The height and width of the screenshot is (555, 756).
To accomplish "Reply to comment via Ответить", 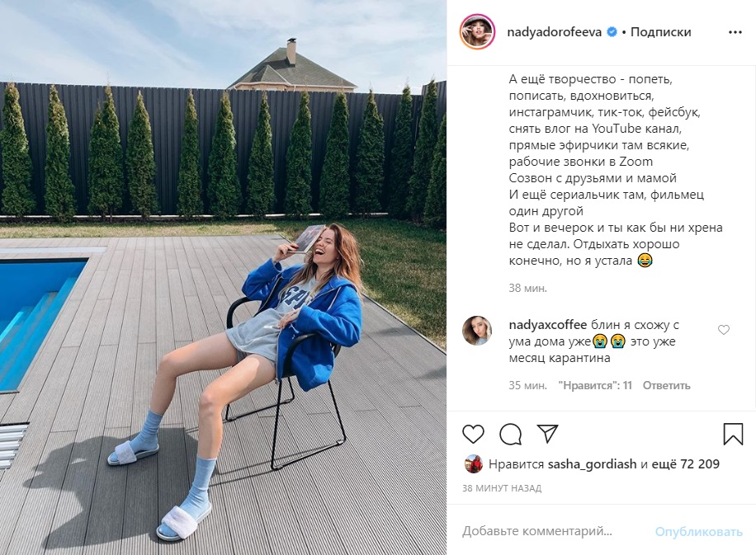I will (666, 385).
